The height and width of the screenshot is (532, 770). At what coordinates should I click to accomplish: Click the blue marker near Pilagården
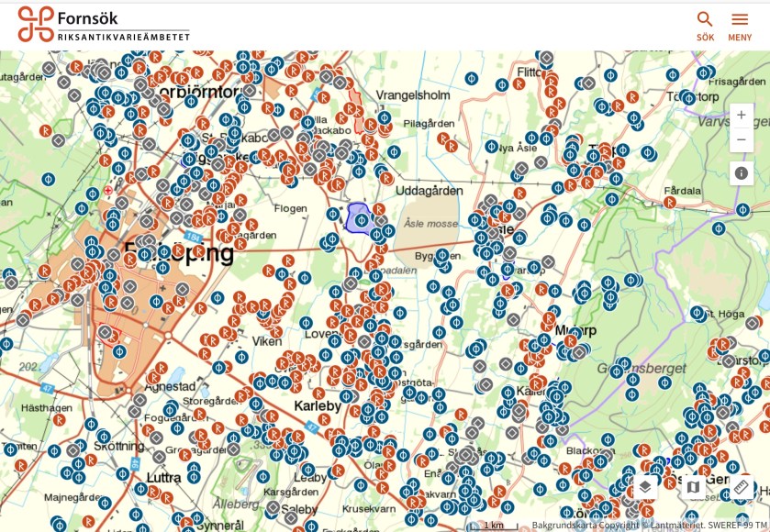[394, 151]
